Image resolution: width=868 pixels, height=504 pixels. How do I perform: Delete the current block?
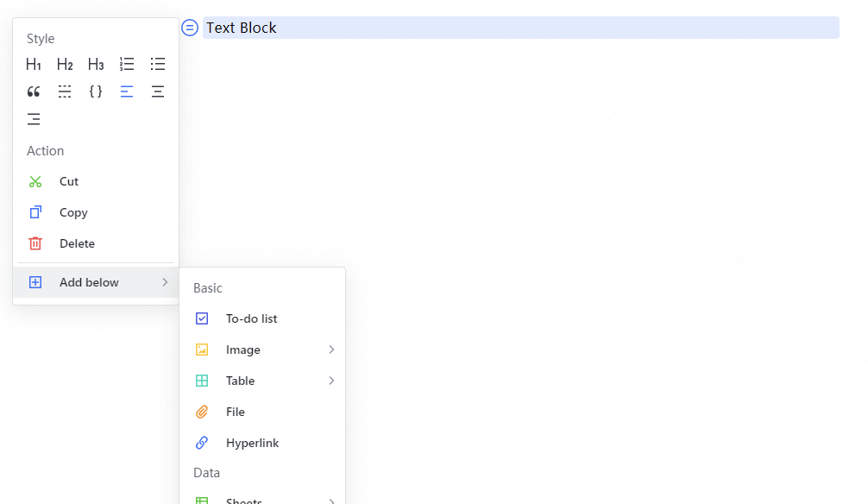pos(76,243)
